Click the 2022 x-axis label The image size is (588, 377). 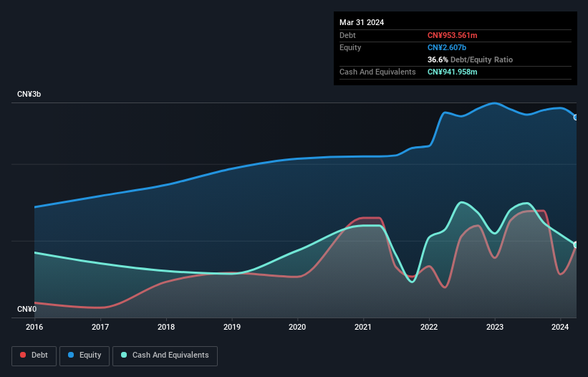[429, 327]
